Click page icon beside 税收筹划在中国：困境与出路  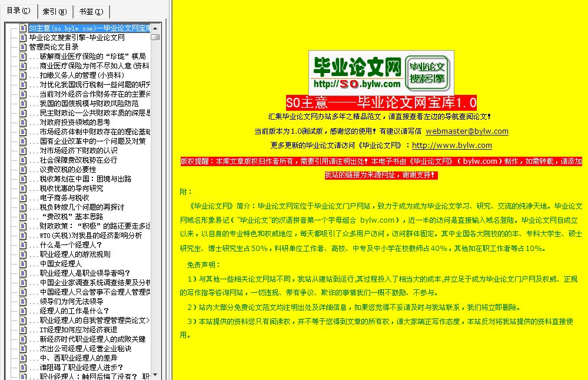24,179
